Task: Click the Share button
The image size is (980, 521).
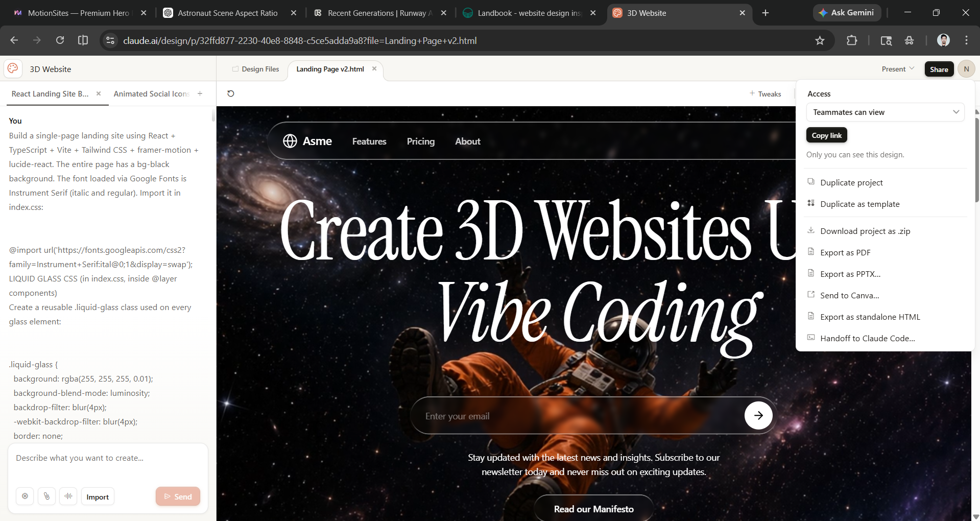Action: [x=939, y=69]
